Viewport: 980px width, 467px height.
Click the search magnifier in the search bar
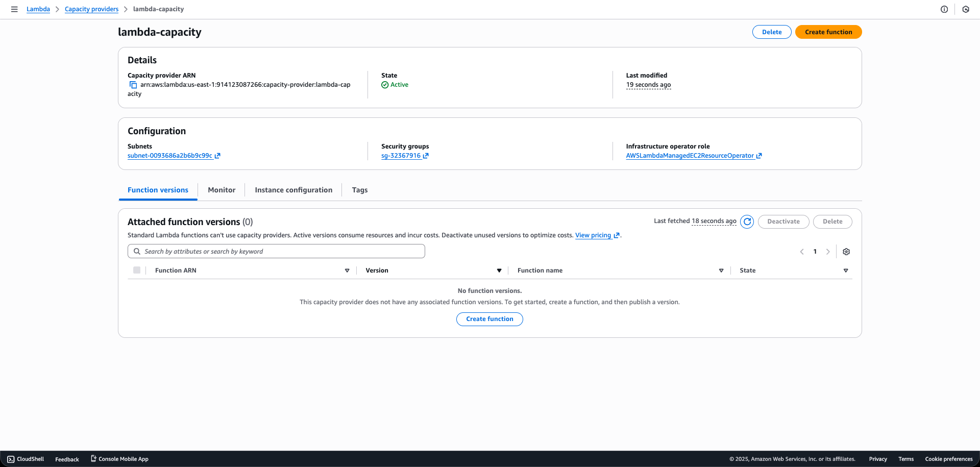137,251
